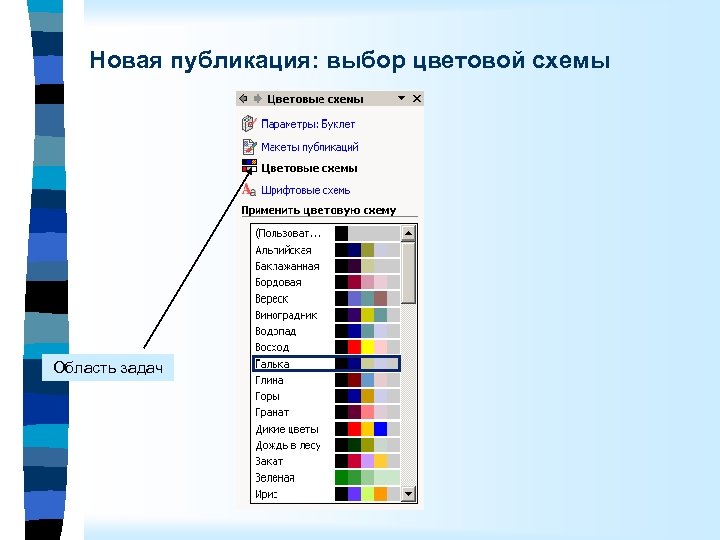Screen dimensions: 720x540
Task: Click the Макеты публикаций icon
Action: point(249,147)
